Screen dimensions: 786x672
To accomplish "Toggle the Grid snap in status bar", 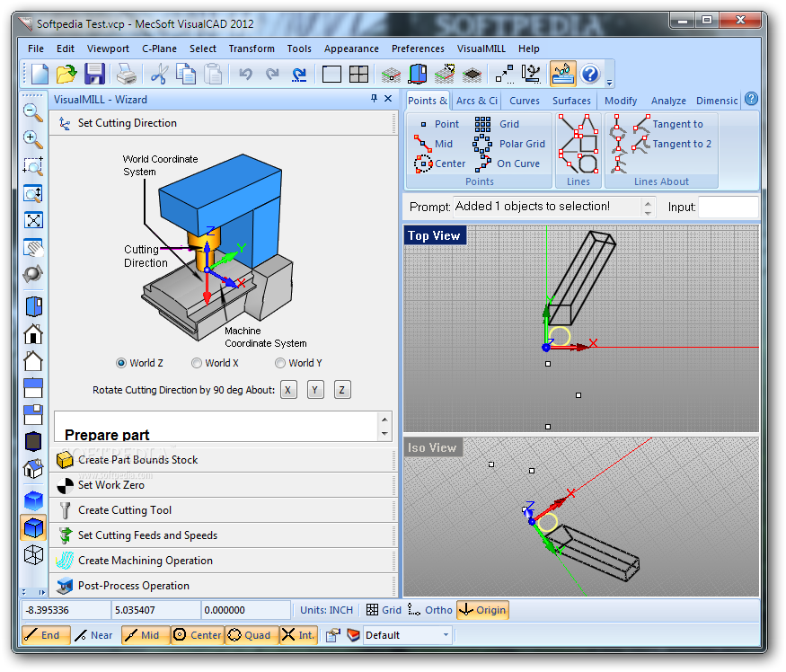I will pos(384,610).
